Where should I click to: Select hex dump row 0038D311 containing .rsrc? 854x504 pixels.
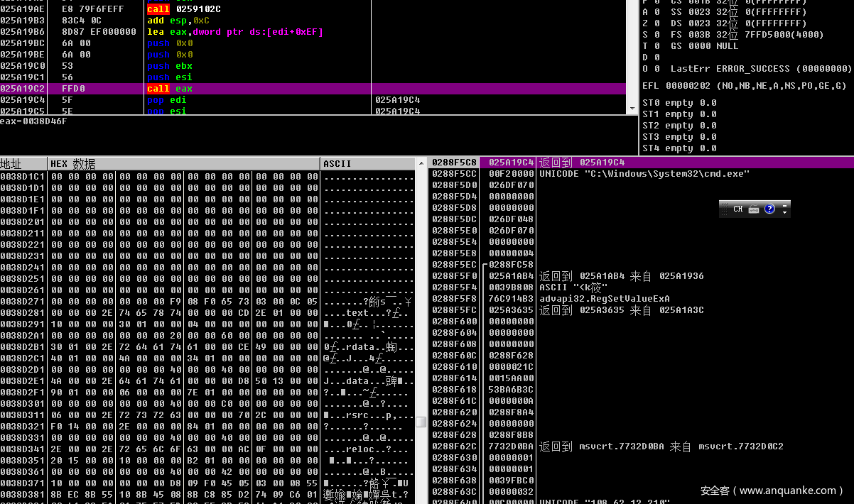[207, 415]
